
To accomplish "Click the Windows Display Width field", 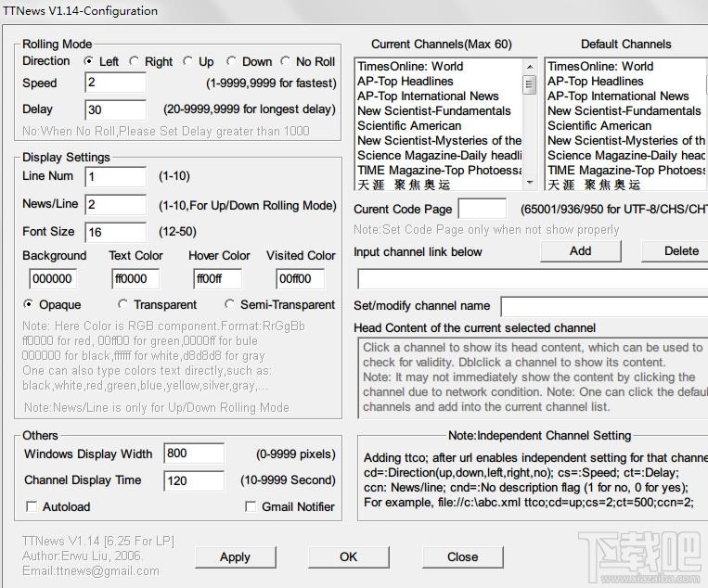I will click(x=194, y=454).
